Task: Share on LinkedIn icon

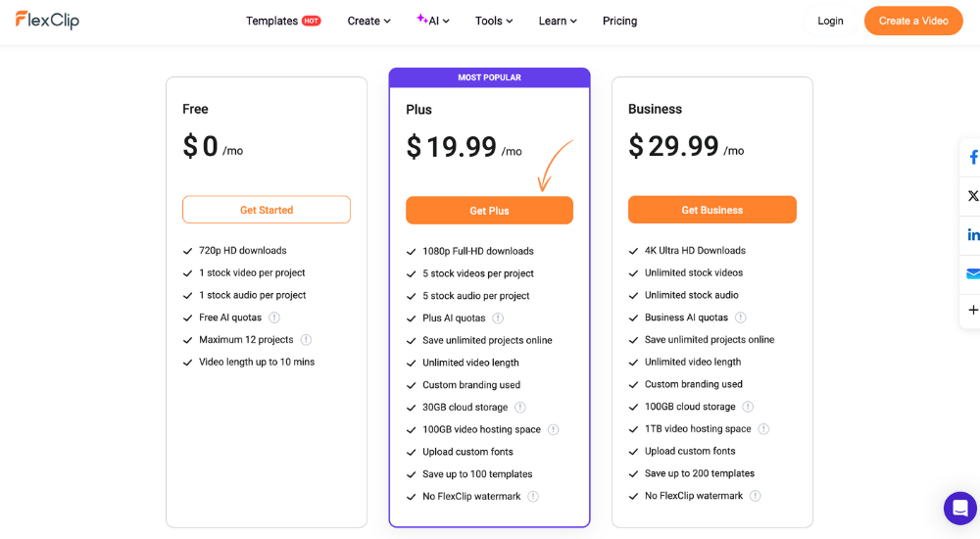Action: pyautogui.click(x=973, y=234)
